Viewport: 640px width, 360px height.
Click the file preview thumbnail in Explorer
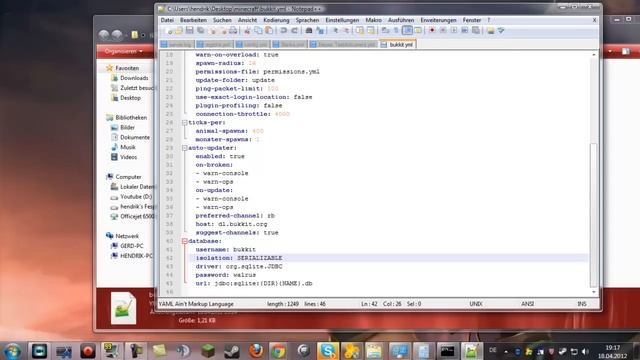pyautogui.click(x=123, y=308)
